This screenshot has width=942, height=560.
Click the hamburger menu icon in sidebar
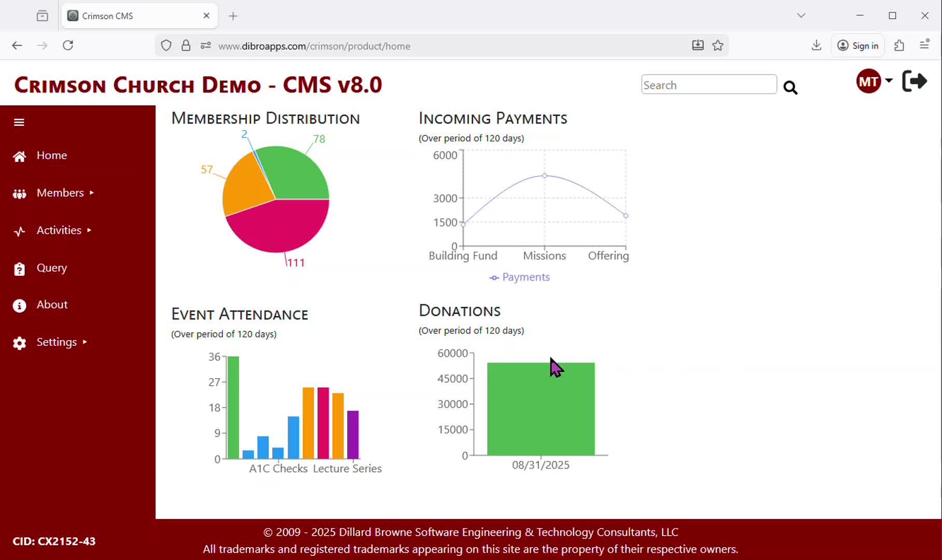coord(19,122)
